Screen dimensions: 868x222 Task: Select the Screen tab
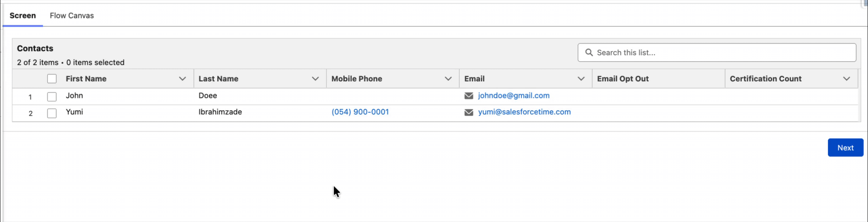[x=23, y=16]
